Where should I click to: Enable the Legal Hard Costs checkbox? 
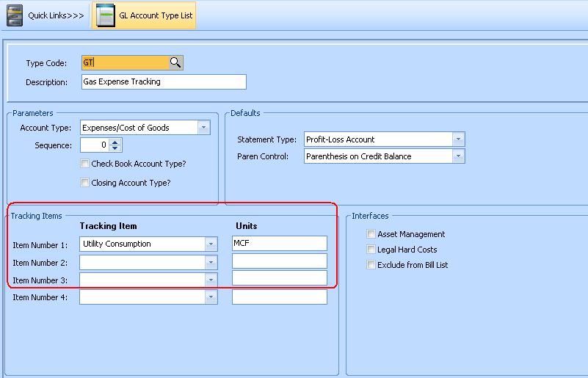[371, 250]
